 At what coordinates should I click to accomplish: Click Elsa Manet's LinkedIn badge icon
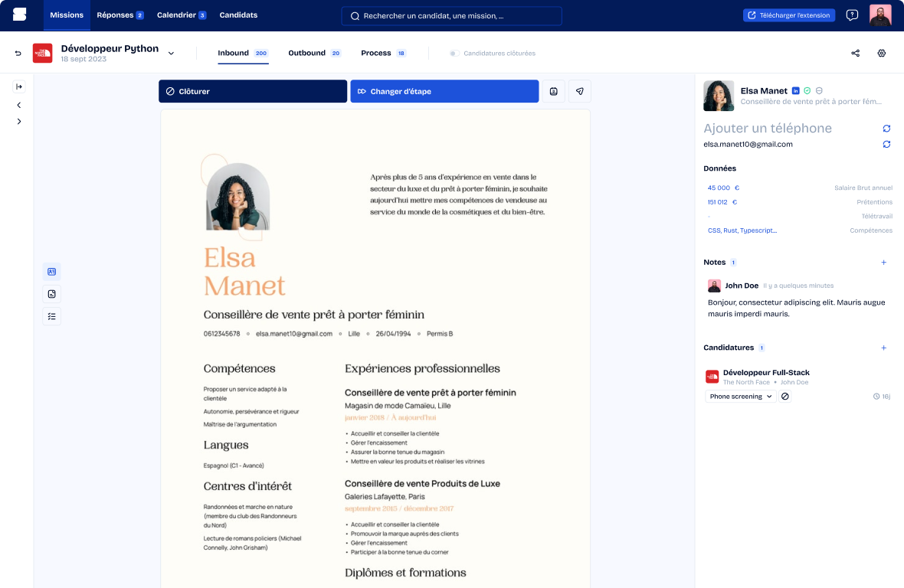(796, 91)
